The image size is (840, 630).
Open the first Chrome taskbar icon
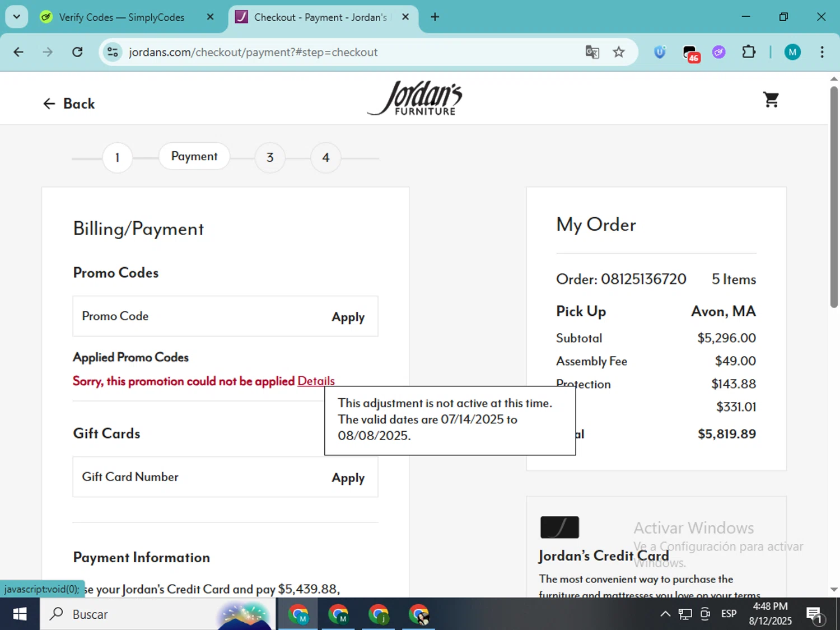(298, 614)
